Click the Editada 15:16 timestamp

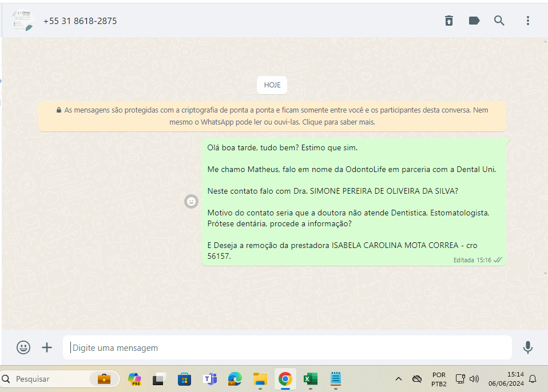click(472, 260)
